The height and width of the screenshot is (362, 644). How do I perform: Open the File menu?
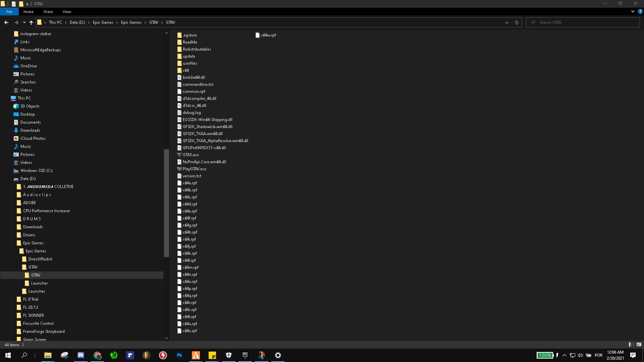tap(9, 11)
